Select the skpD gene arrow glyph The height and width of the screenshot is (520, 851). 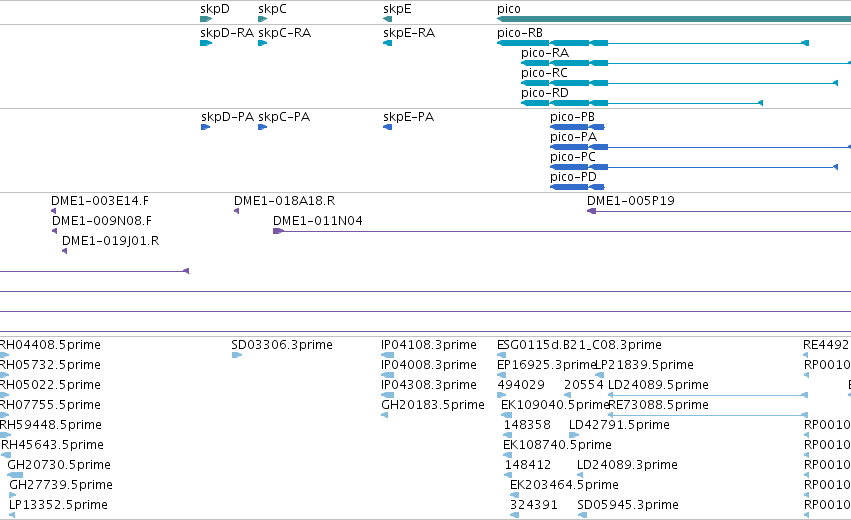(x=206, y=19)
